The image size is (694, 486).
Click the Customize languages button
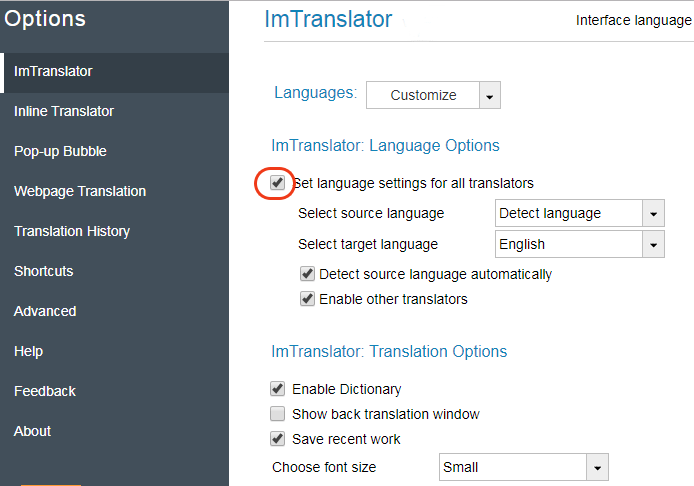click(423, 95)
